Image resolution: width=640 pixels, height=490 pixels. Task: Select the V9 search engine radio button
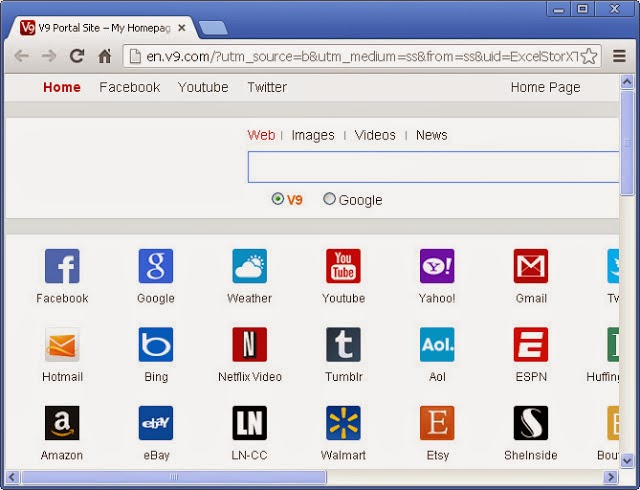(278, 199)
